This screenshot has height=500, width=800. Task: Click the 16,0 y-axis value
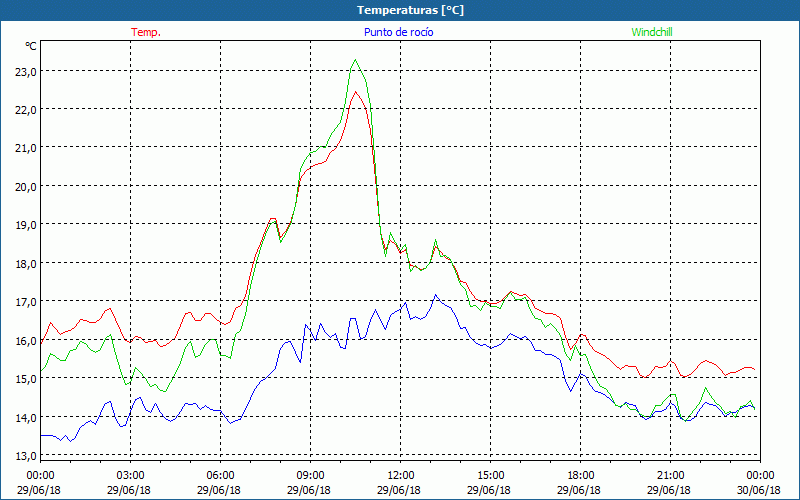[x=26, y=341]
